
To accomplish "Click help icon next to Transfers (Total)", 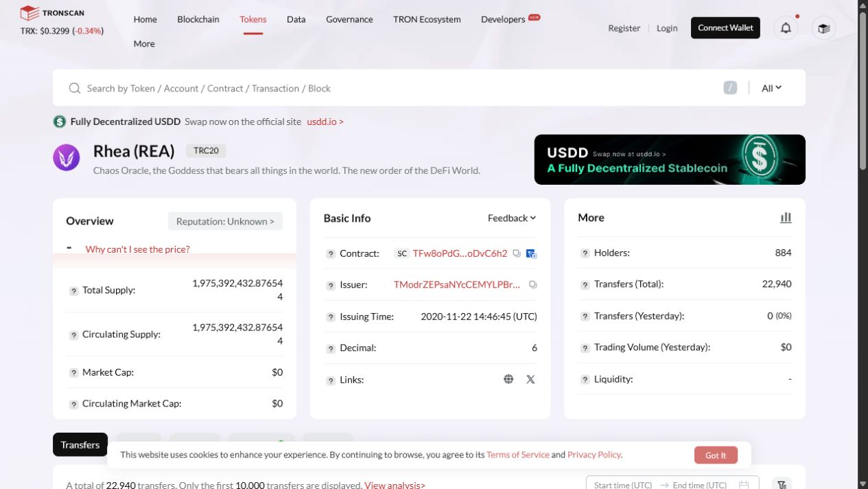I will [x=585, y=284].
